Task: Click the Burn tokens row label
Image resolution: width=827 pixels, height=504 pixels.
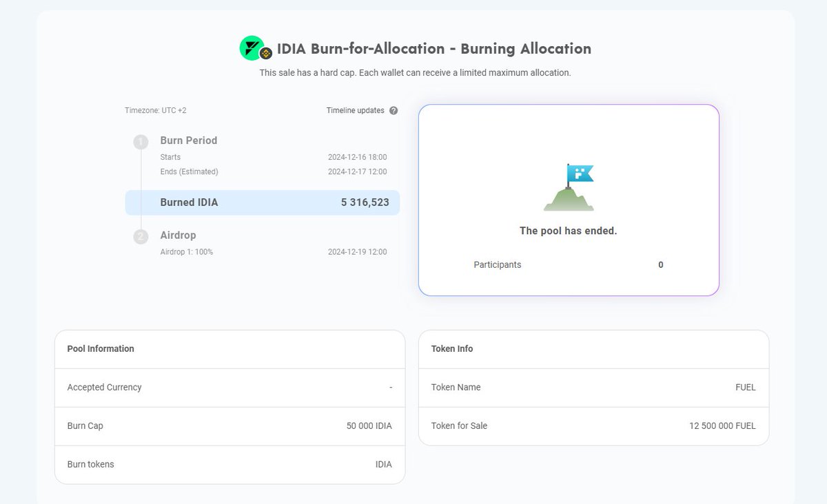Action: coord(91,464)
